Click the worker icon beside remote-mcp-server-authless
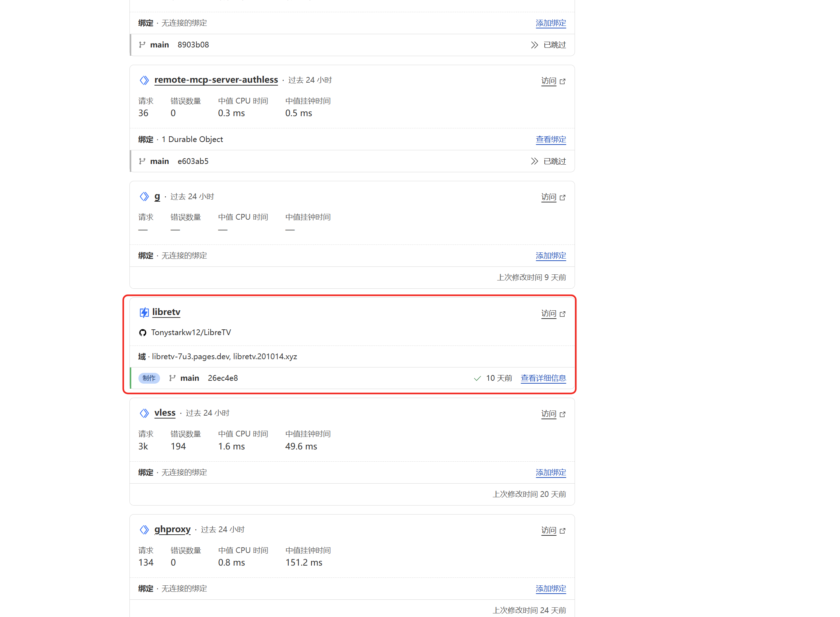 pyautogui.click(x=144, y=80)
